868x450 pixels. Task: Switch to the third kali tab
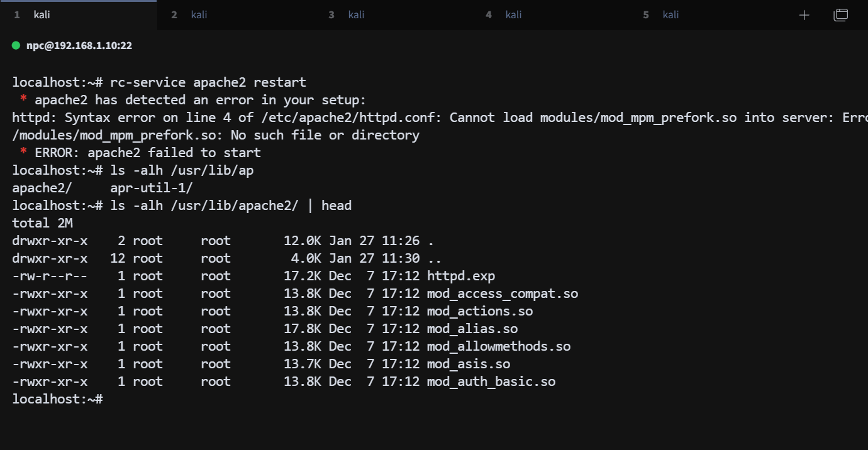click(356, 14)
